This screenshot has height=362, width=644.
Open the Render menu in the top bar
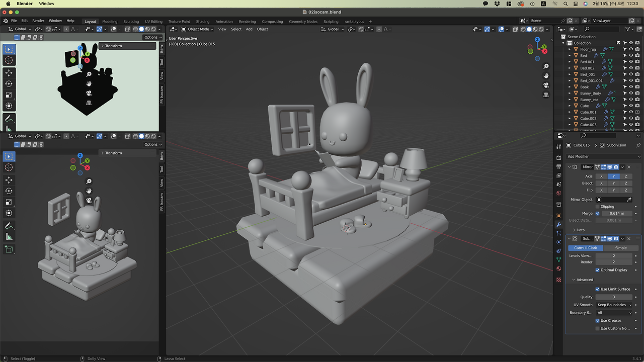[38, 21]
